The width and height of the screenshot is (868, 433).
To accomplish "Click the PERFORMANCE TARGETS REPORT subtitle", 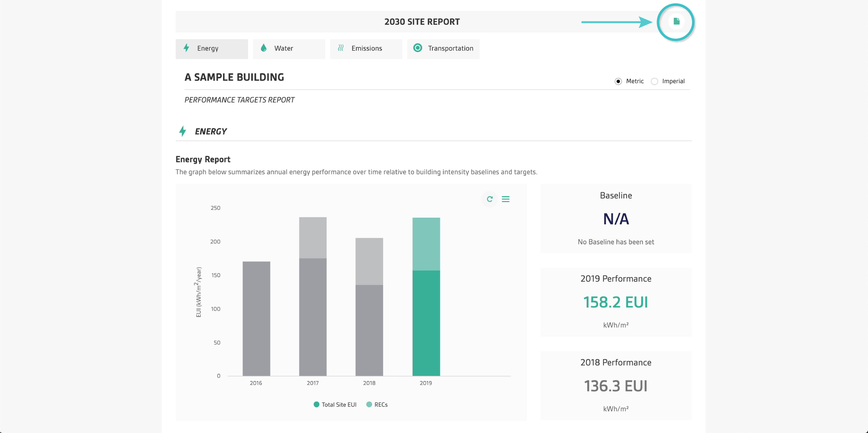I will (x=240, y=100).
